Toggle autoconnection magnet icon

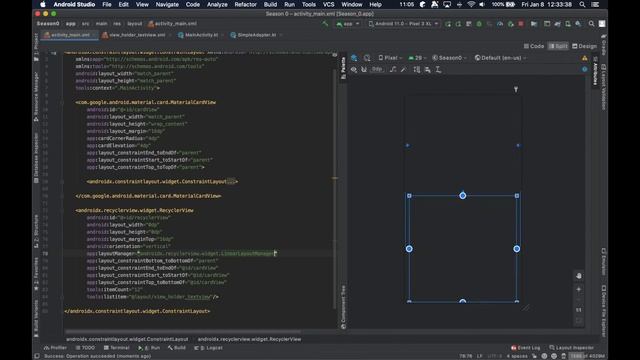(364, 69)
